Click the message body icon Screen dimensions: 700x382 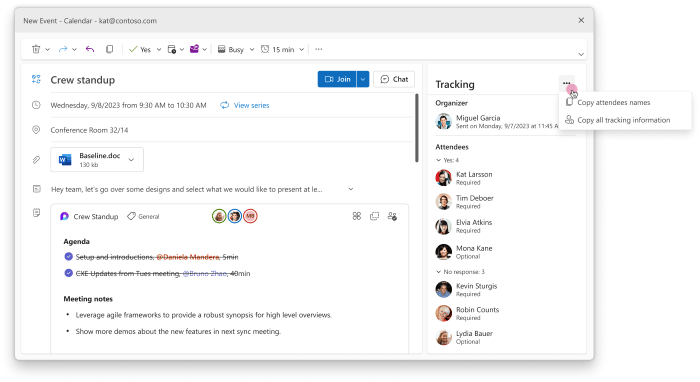click(37, 189)
